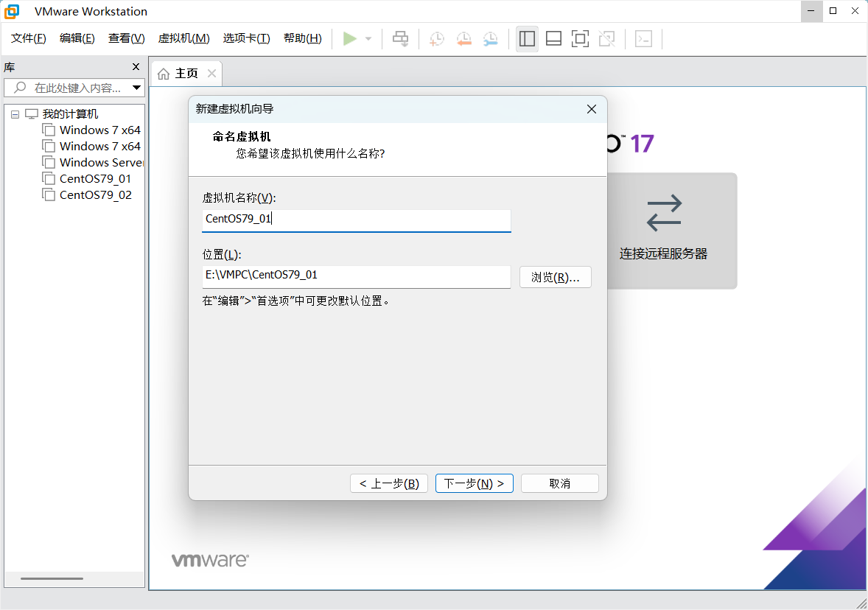Select the second Windows 7 x64 VM
The width and height of the screenshot is (868, 610).
tap(99, 146)
